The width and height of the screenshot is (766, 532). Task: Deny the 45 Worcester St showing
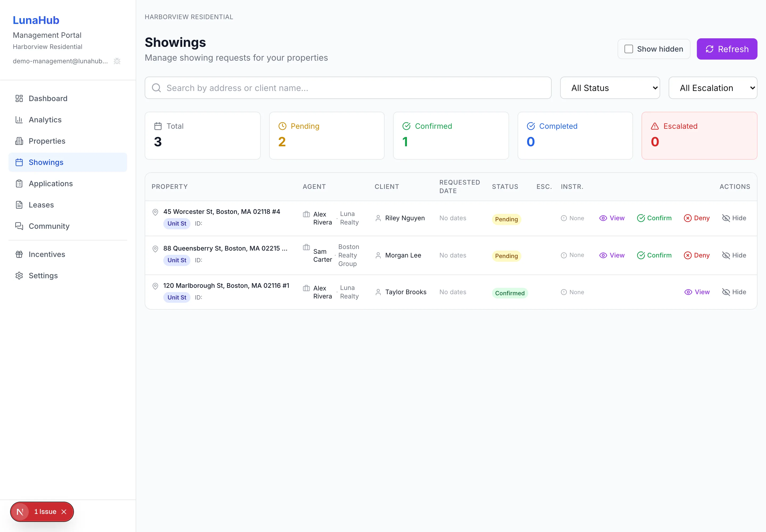697,218
